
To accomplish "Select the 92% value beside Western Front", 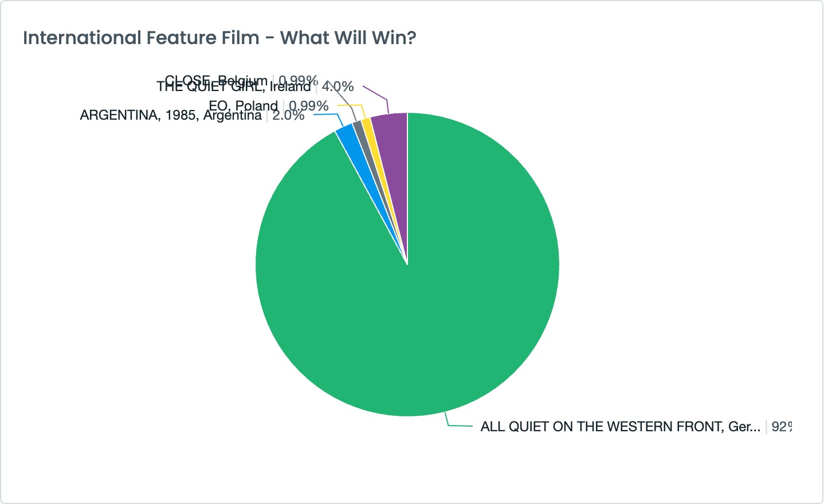I will [x=782, y=427].
